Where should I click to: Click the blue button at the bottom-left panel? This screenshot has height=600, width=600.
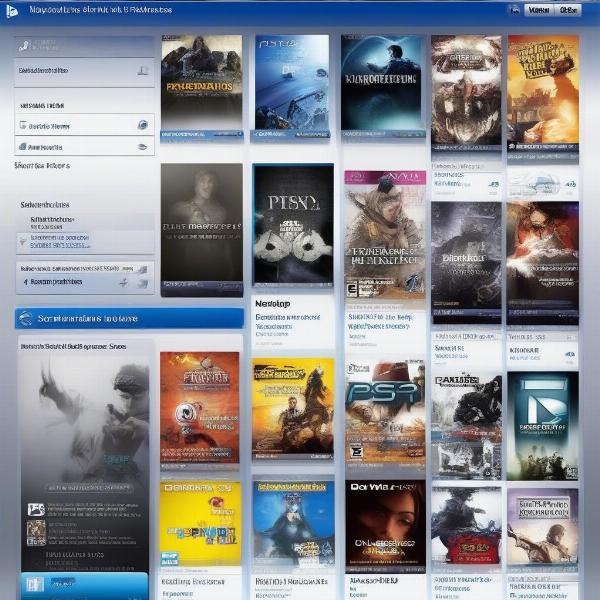[x=84, y=585]
